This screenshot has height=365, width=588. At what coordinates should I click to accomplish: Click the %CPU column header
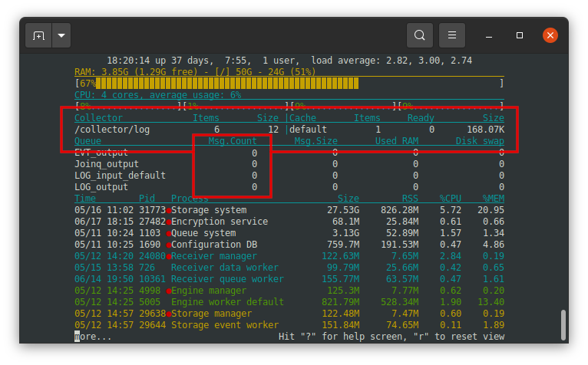click(451, 199)
